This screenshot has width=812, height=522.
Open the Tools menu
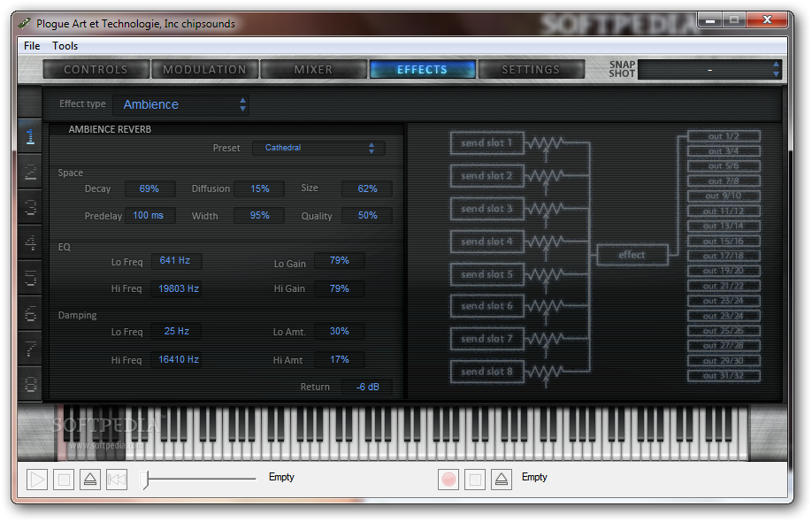coord(65,46)
